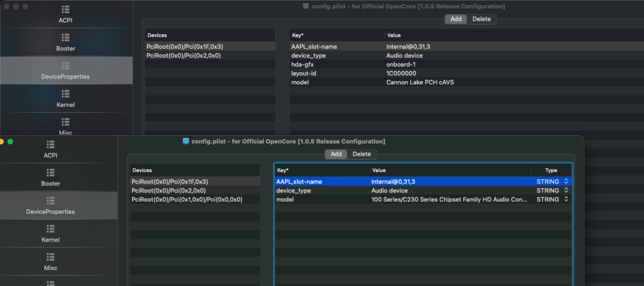
Task: Click config.plist document icon in back window title
Action: [305, 6]
